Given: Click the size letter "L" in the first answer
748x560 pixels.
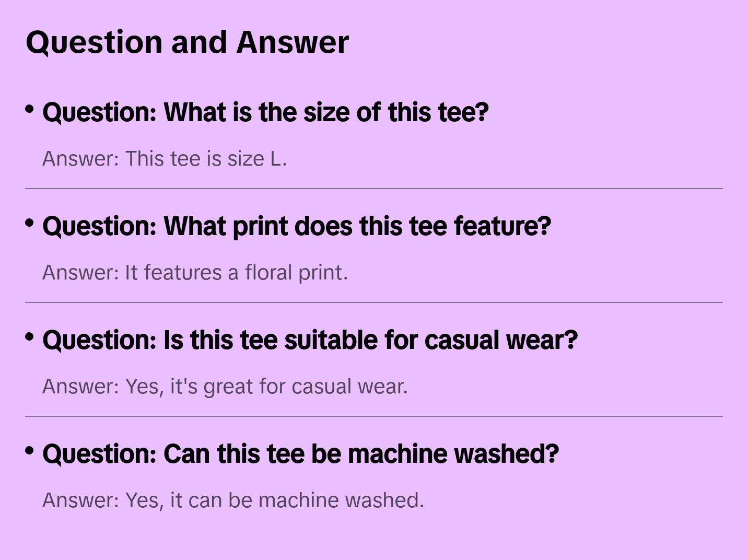Looking at the screenshot, I should click(275, 159).
